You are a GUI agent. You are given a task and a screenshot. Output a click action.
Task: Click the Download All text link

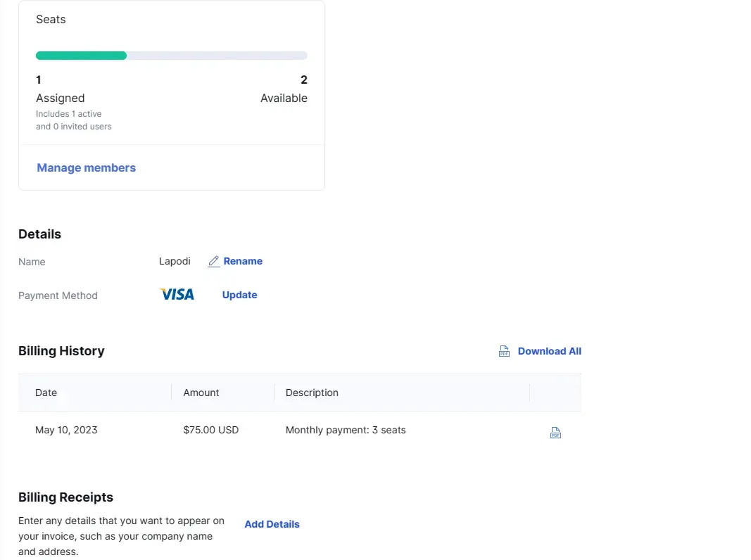click(549, 351)
